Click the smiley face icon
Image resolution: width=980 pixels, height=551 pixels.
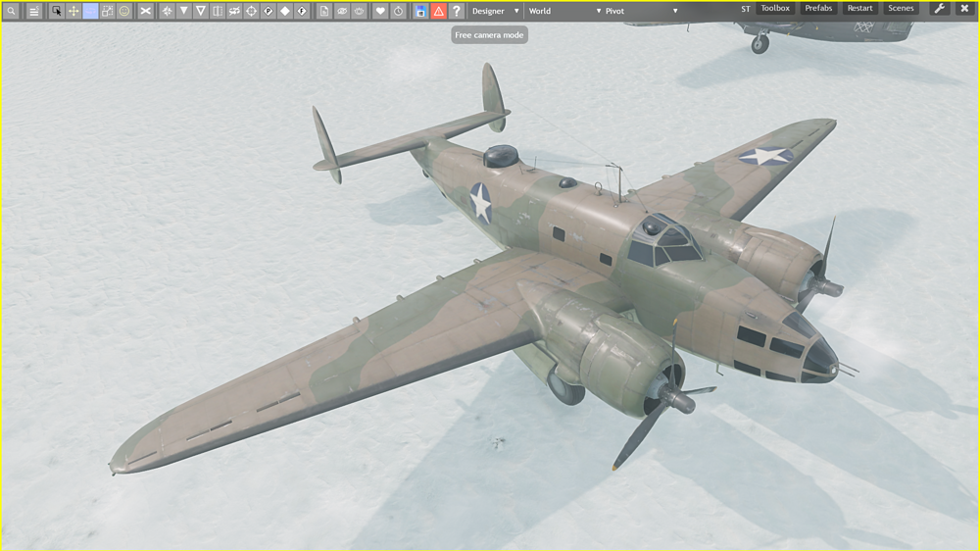coord(124,11)
